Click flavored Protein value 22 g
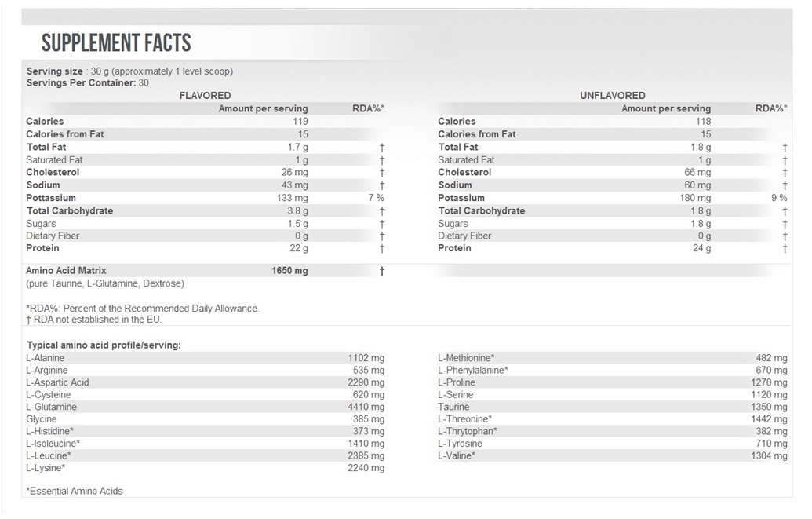The width and height of the screenshot is (812, 519). coord(299,248)
